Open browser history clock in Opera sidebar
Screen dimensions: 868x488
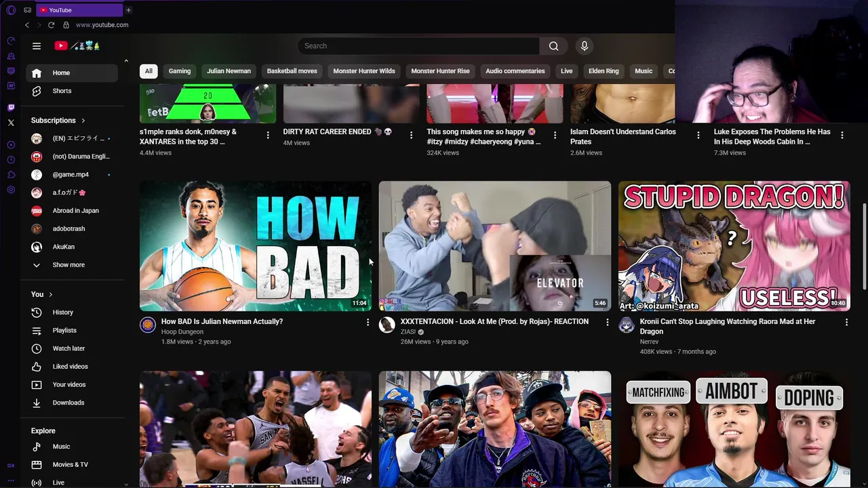tap(11, 160)
